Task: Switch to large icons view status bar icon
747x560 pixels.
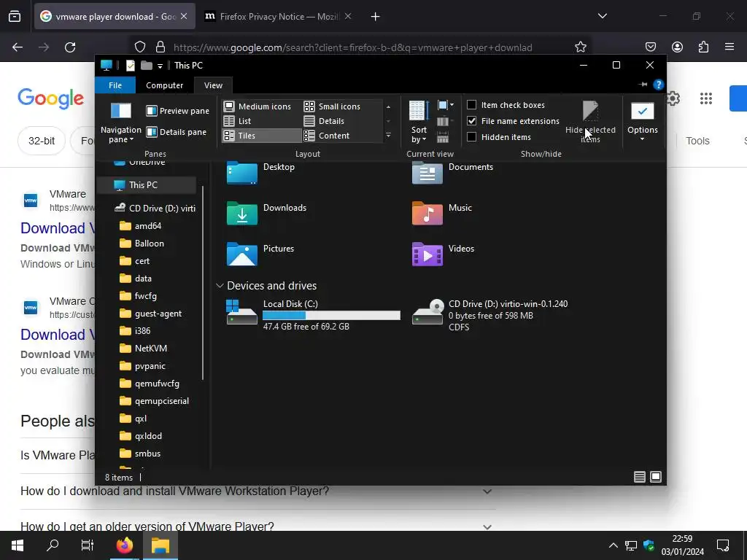Action: [x=656, y=477]
